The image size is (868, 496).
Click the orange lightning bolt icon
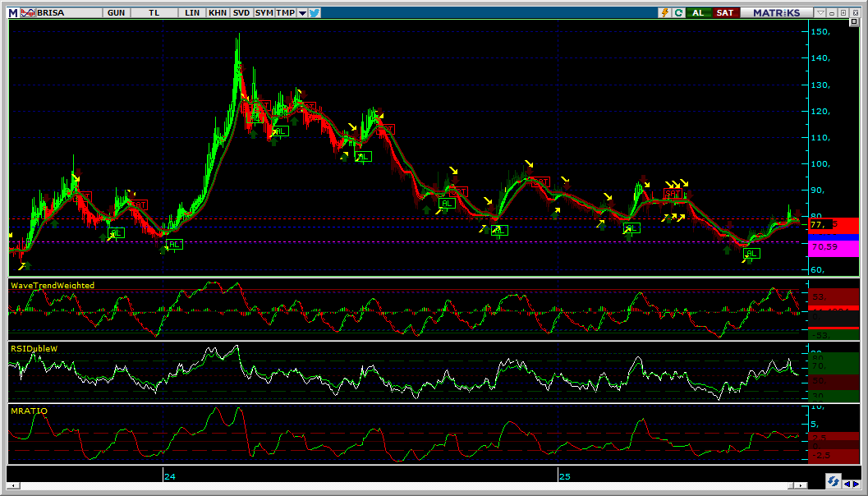(665, 12)
